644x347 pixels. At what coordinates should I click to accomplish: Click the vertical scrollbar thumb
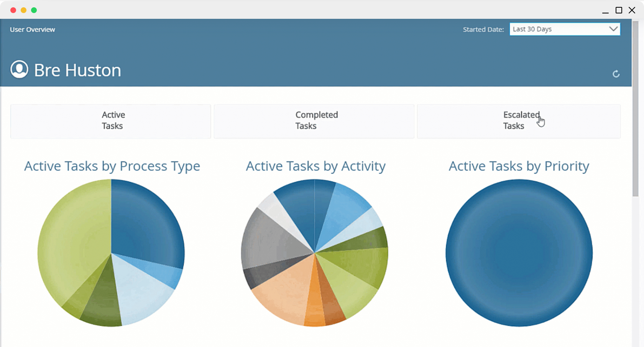coord(636,109)
